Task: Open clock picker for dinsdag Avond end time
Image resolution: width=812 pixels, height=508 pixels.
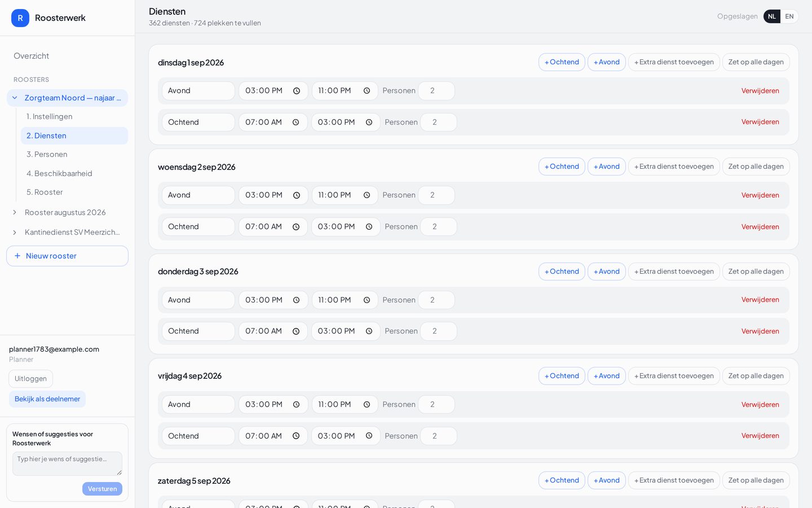Action: [367, 91]
